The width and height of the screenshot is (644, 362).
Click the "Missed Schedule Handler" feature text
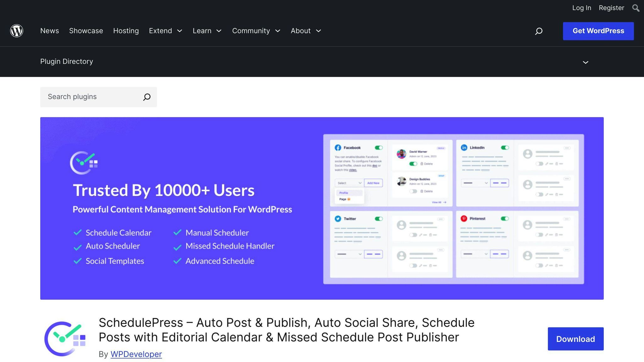tap(230, 246)
